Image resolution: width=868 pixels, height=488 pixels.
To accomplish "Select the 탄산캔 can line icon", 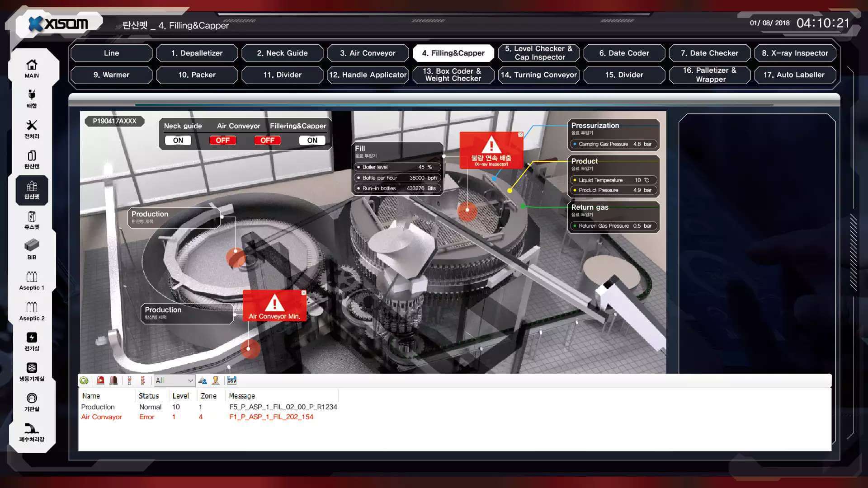I will click(32, 160).
